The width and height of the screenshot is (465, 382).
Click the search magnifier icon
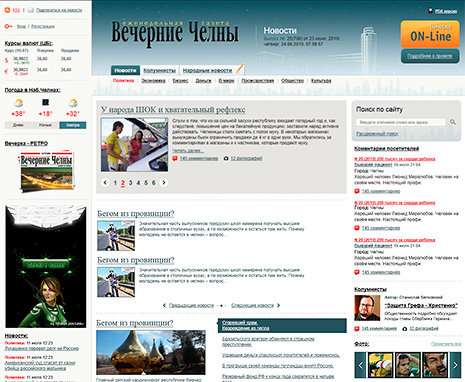(x=453, y=122)
